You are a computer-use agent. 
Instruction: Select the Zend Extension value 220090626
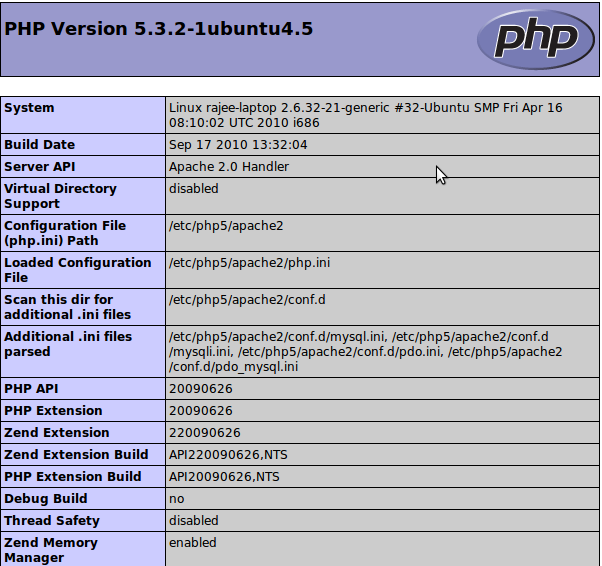[x=205, y=433]
